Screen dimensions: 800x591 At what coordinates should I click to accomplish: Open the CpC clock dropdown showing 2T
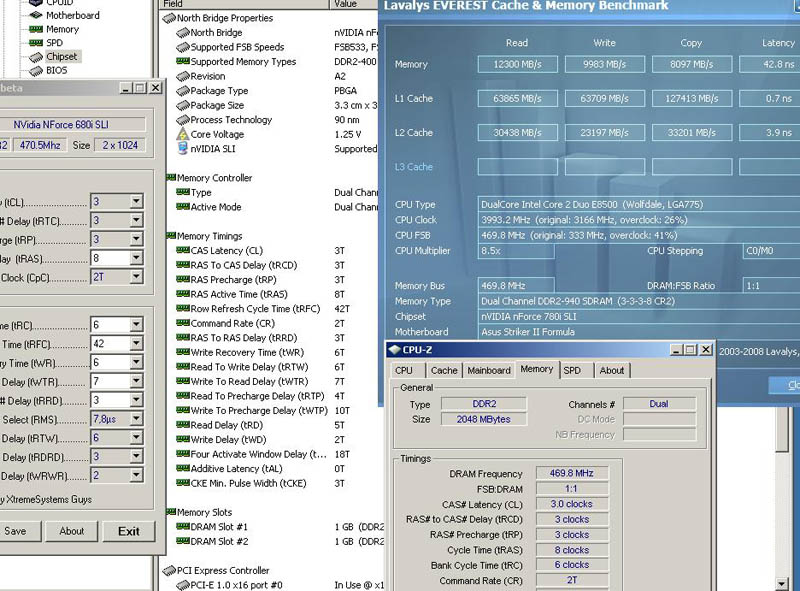(136, 277)
